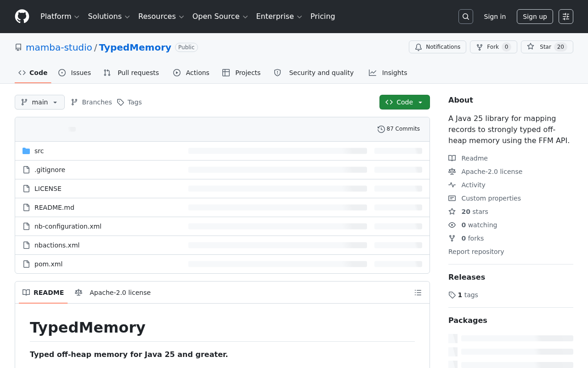Open the Tags link
The height and width of the screenshot is (368, 588).
(129, 102)
